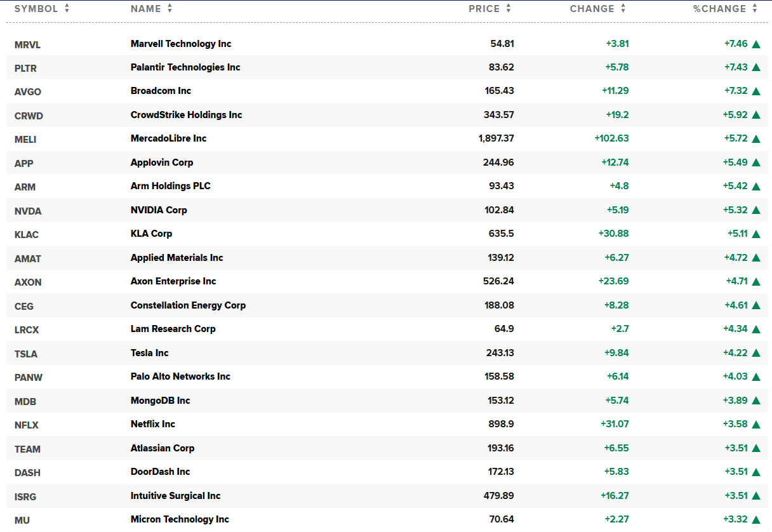Open the PLTR ticker symbol
The image size is (772, 532).
coord(25,68)
